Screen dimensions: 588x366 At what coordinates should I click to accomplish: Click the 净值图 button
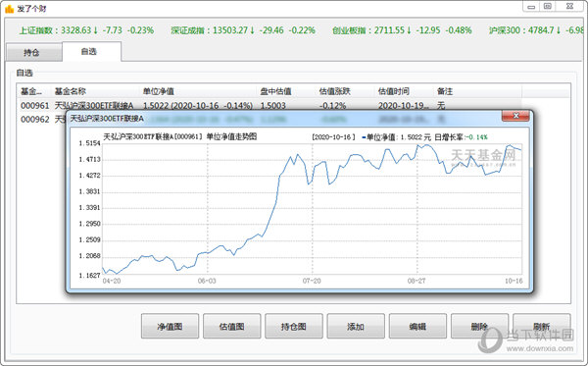pos(170,326)
